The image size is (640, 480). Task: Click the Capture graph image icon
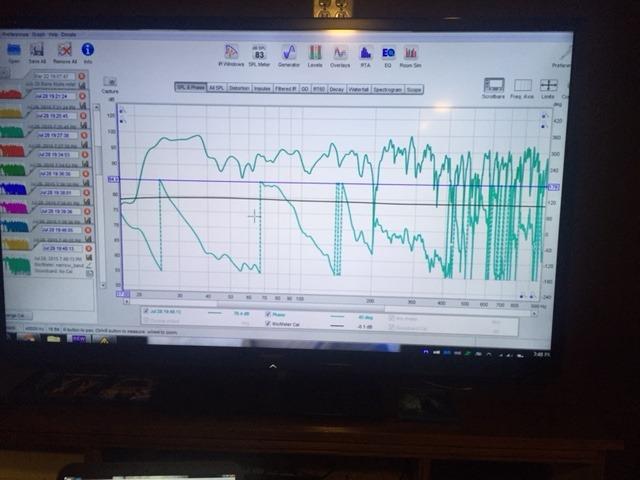(110, 82)
